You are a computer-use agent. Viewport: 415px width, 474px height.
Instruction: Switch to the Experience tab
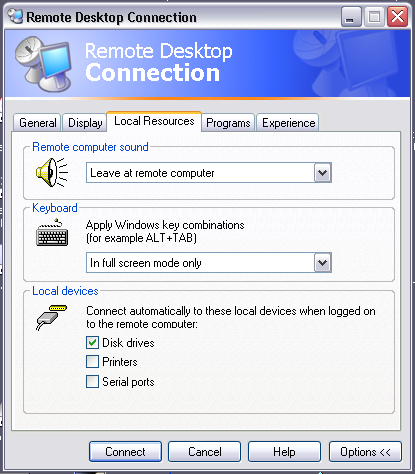(x=288, y=123)
